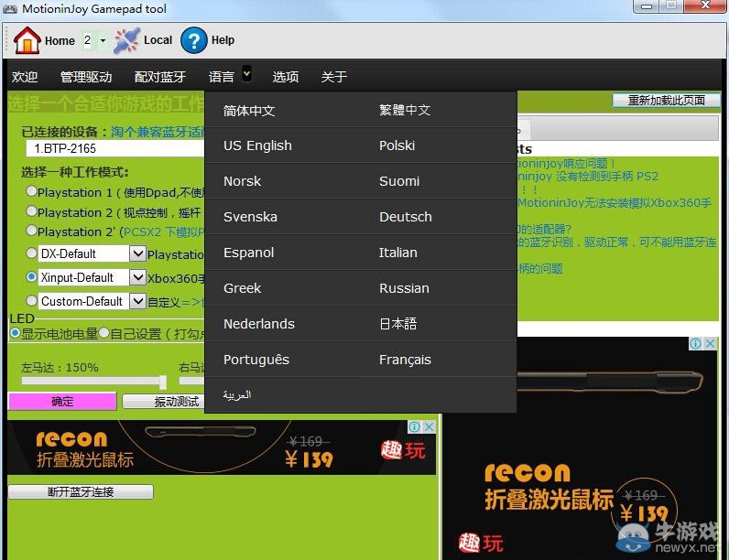
Task: Click the Home house icon
Action: [27, 40]
